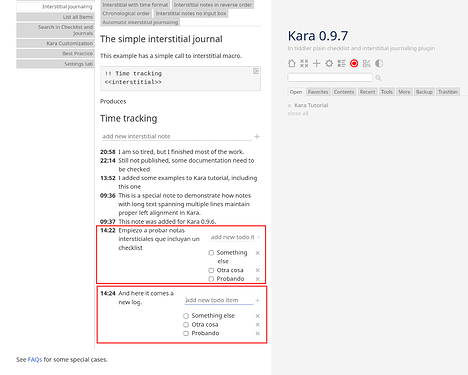Click the magnifier search icon

pos(378,78)
